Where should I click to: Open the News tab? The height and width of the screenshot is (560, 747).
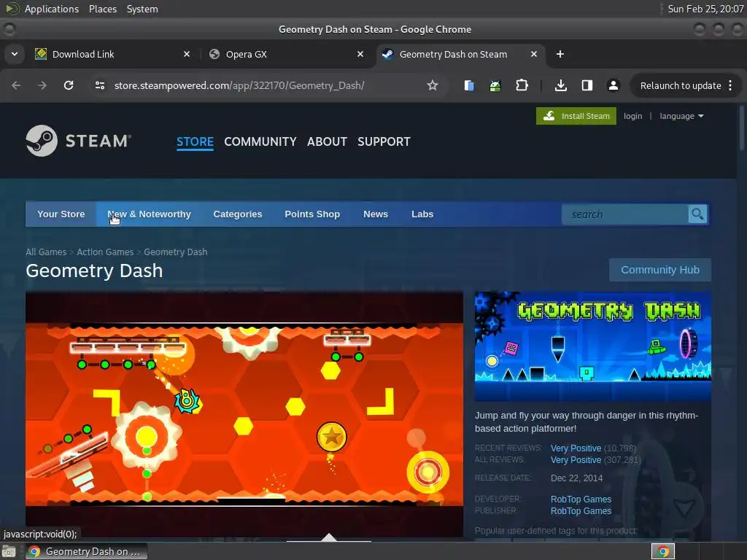(376, 214)
